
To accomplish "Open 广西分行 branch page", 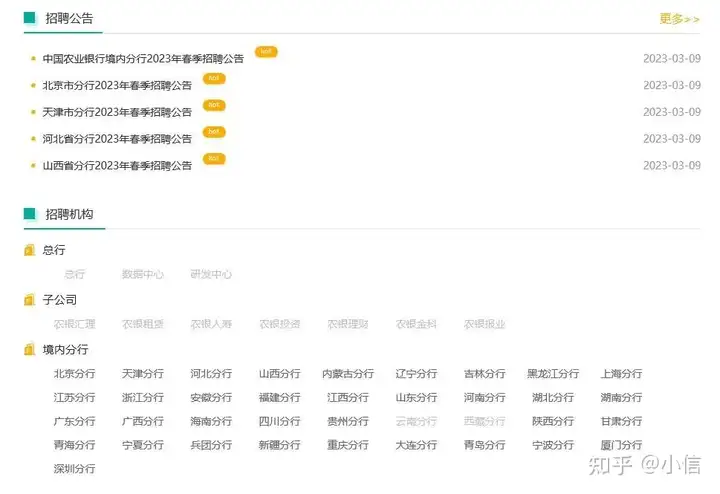I will [143, 421].
